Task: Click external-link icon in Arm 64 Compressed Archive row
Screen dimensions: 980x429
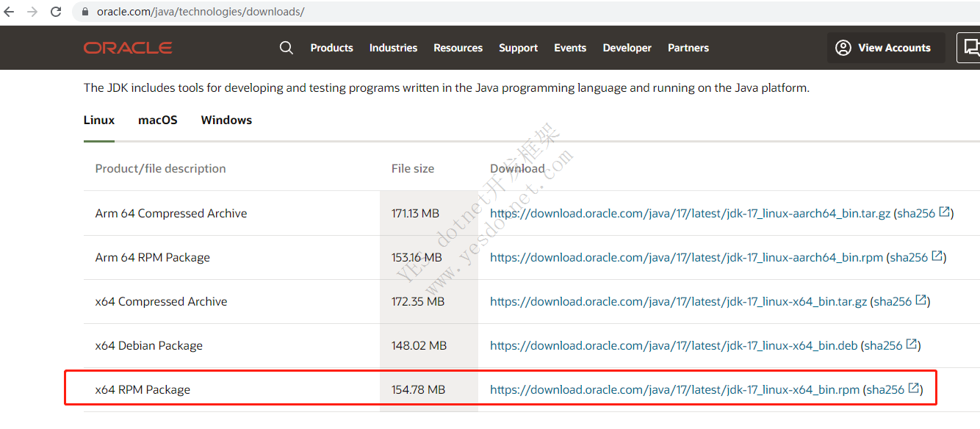Action: pyautogui.click(x=944, y=212)
